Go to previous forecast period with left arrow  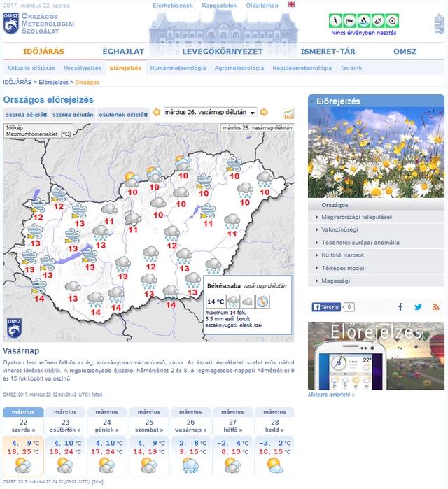(156, 112)
